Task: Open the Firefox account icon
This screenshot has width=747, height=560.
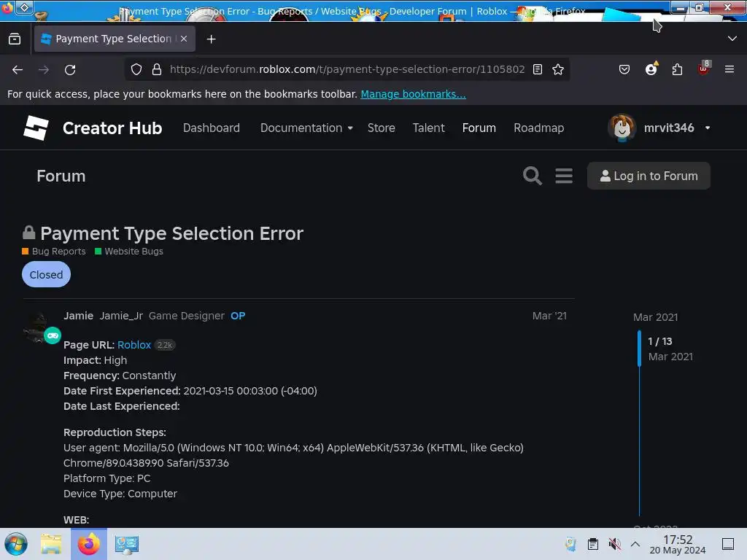Action: pyautogui.click(x=651, y=69)
